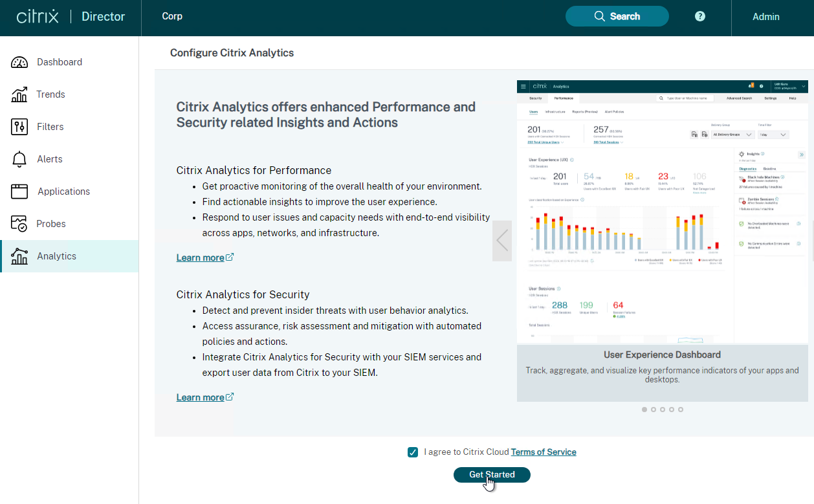Open Learn more for Analytics for Performance

click(x=200, y=257)
